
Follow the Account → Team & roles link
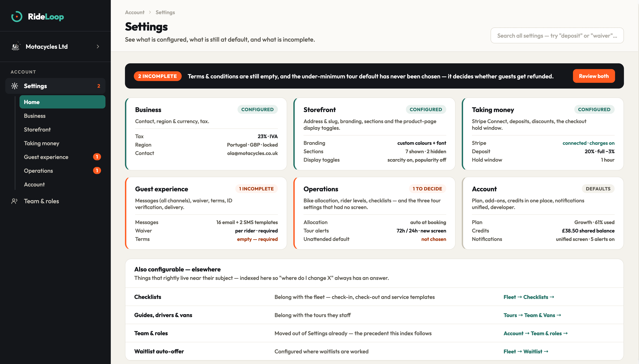tap(535, 334)
